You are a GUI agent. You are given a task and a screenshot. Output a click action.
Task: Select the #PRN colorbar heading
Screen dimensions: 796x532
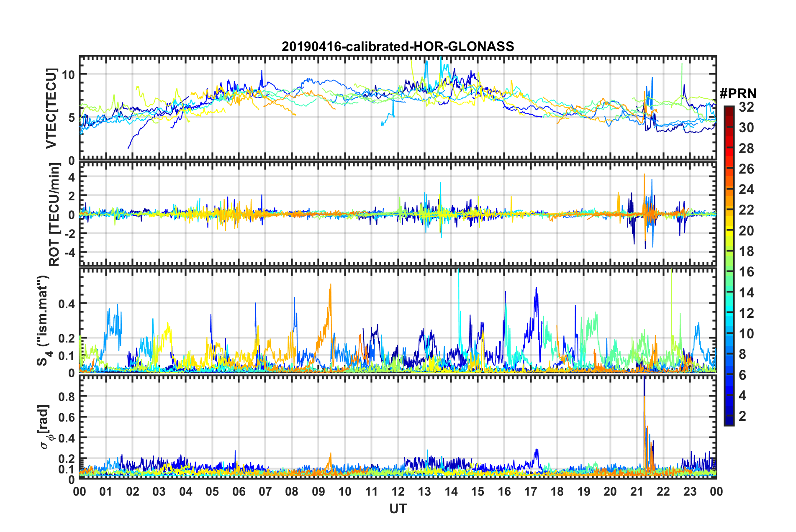coord(737,94)
